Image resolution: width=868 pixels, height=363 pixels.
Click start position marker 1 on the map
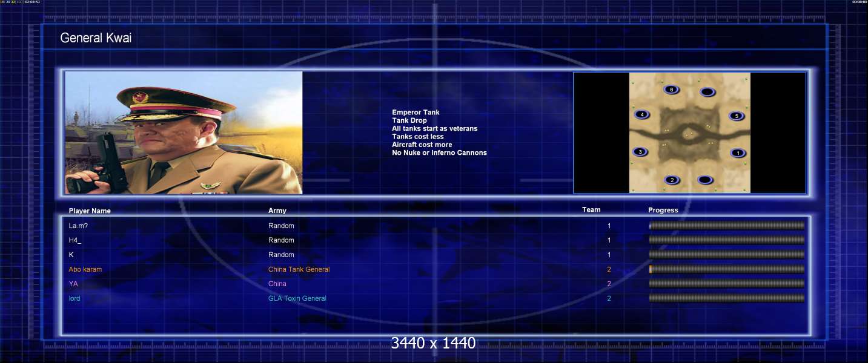coord(737,153)
